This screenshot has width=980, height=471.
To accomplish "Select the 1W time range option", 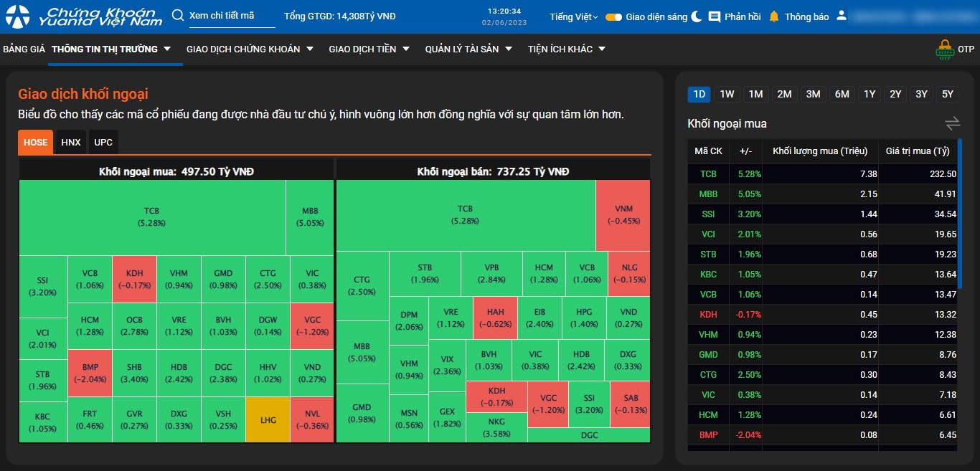I will tap(727, 94).
